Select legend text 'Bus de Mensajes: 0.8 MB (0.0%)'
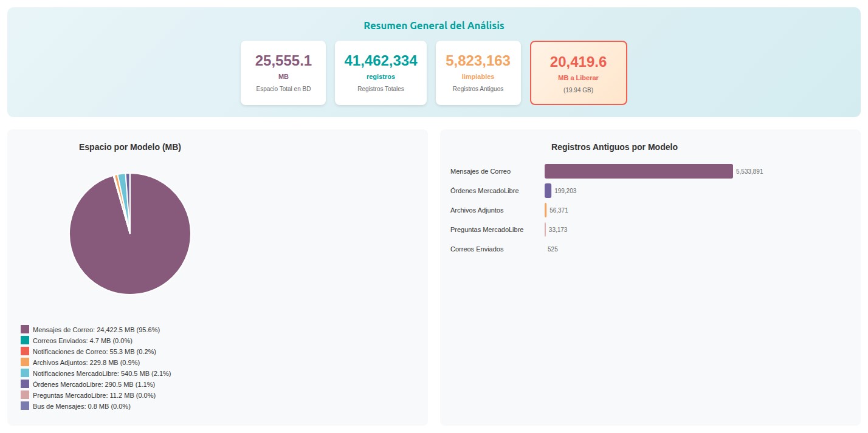Screen dimensions: 868x433 pos(81,406)
